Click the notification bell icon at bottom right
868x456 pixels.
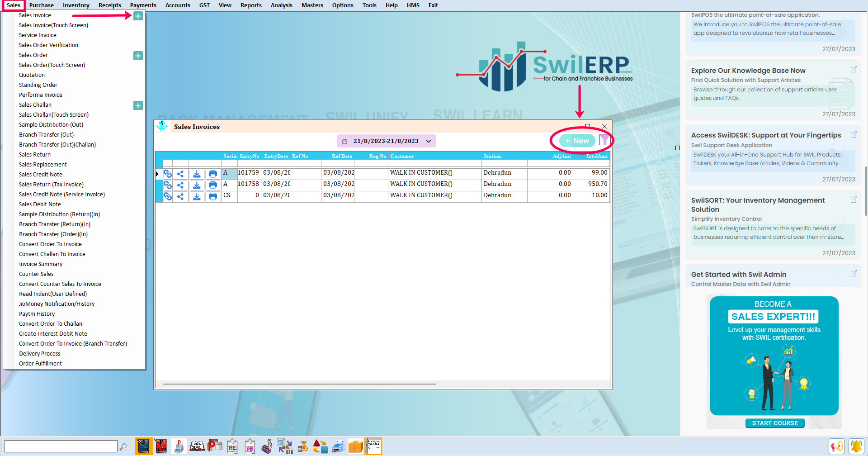click(856, 446)
